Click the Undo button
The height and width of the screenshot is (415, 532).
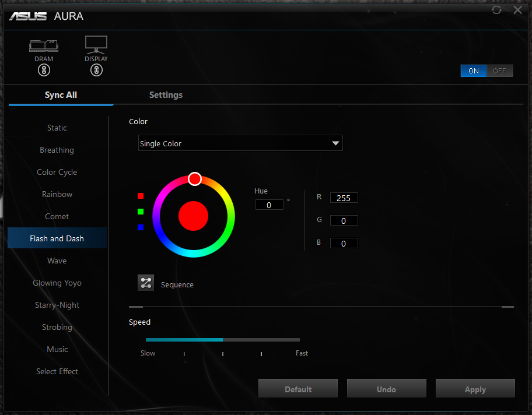tap(386, 389)
